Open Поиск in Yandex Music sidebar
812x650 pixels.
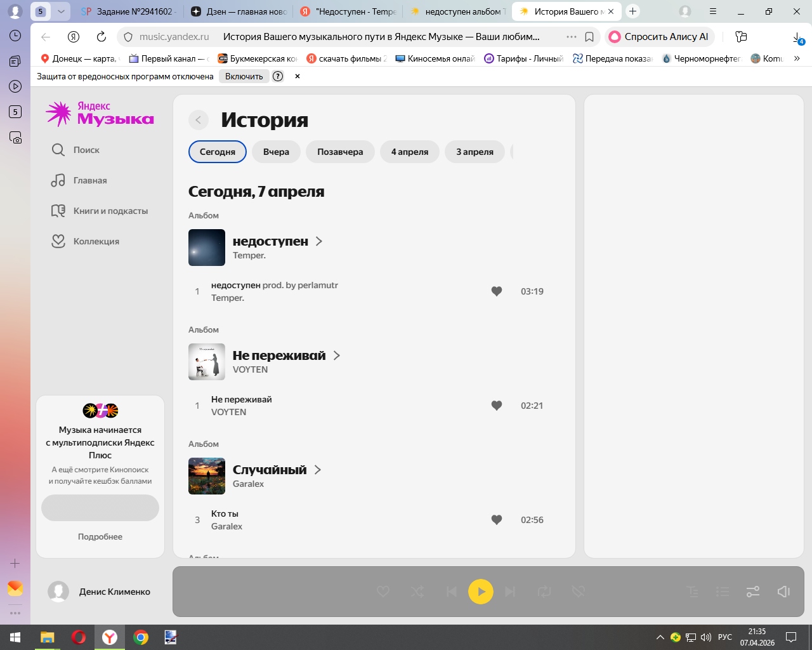point(75,150)
